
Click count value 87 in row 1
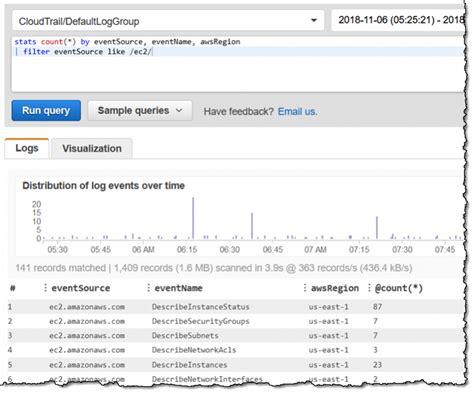[x=377, y=307]
